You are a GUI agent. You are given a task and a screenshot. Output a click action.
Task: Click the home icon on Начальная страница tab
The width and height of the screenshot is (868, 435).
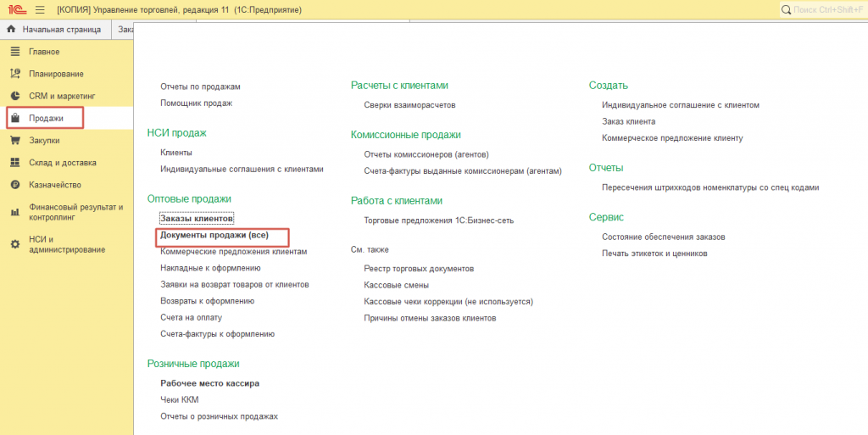click(x=11, y=30)
